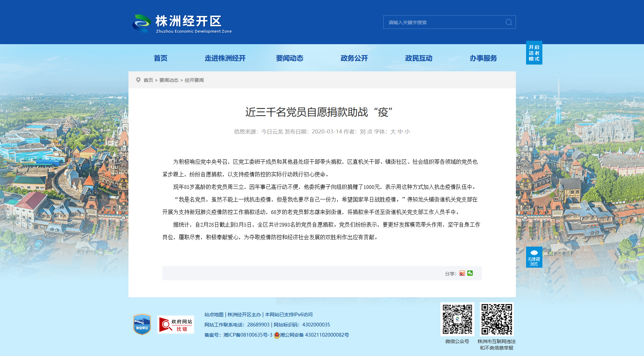Click the 政府网站找错 badge
Screen dimensions: 644x356
pos(176,325)
